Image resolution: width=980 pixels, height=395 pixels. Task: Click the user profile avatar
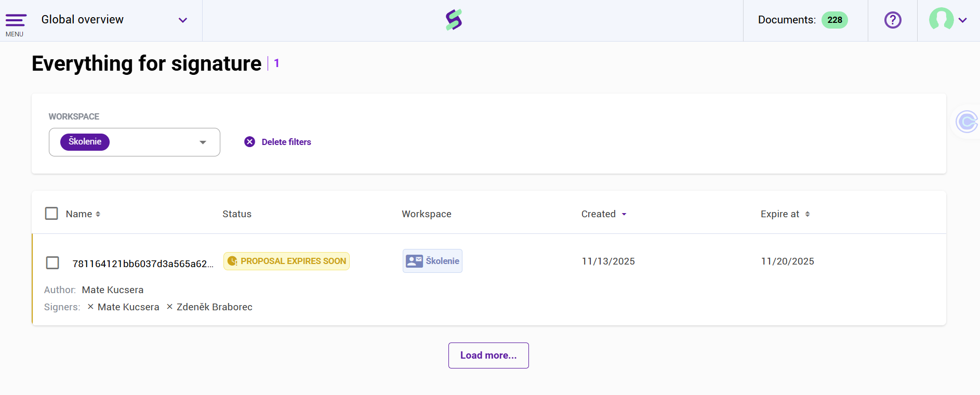941,19
